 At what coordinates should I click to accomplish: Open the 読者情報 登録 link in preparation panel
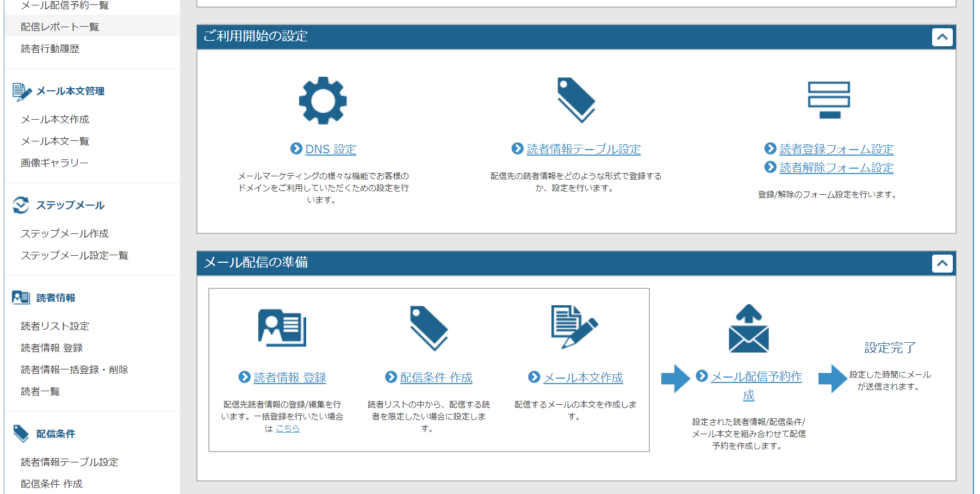point(290,378)
